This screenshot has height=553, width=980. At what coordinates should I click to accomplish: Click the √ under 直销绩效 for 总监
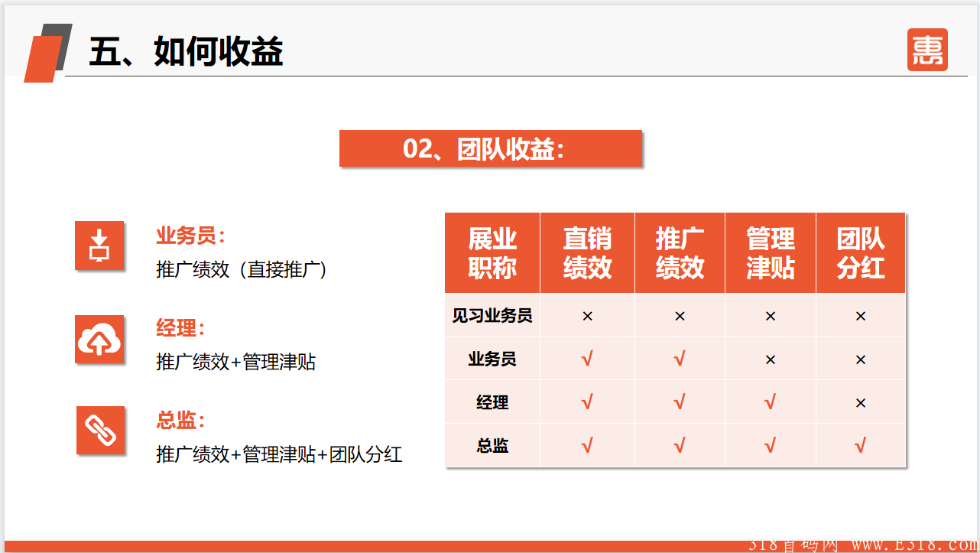[x=587, y=446]
